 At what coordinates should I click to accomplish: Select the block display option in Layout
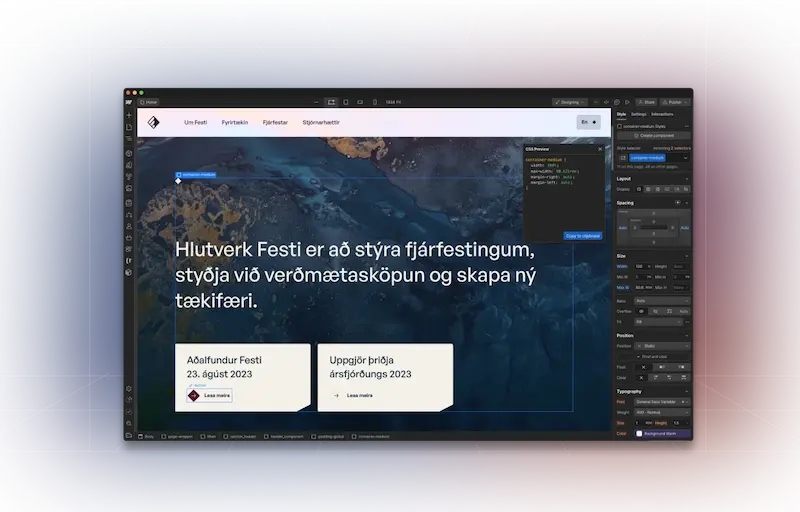point(638,188)
